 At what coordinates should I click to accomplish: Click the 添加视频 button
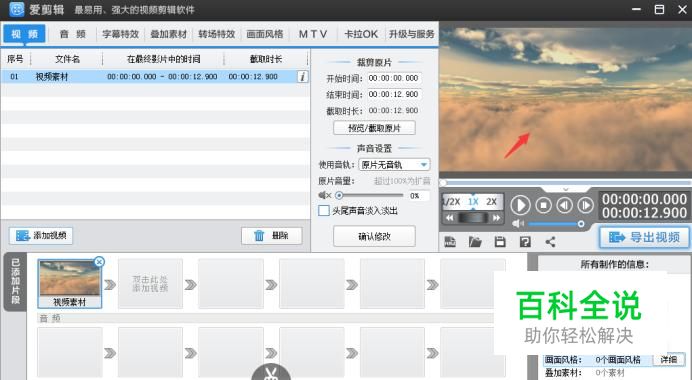[41, 236]
